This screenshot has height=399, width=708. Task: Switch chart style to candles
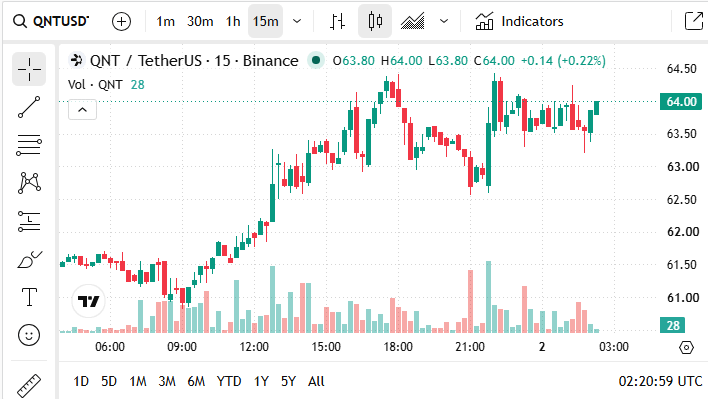coord(375,21)
